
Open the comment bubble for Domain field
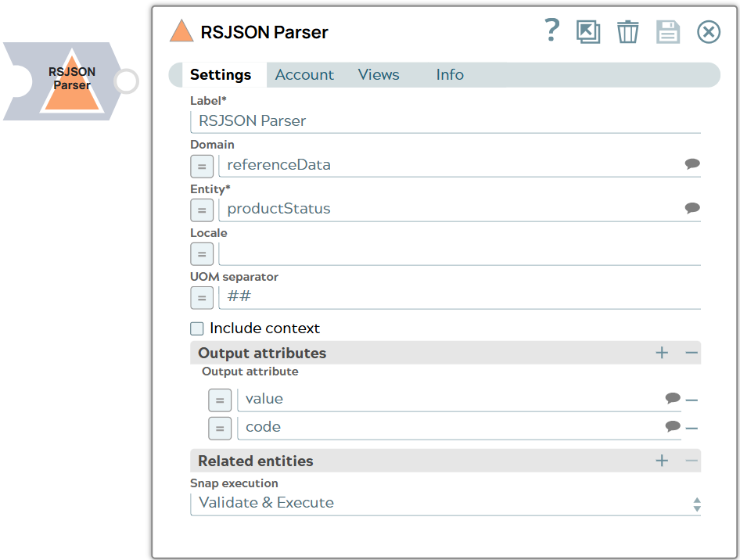pyautogui.click(x=692, y=163)
